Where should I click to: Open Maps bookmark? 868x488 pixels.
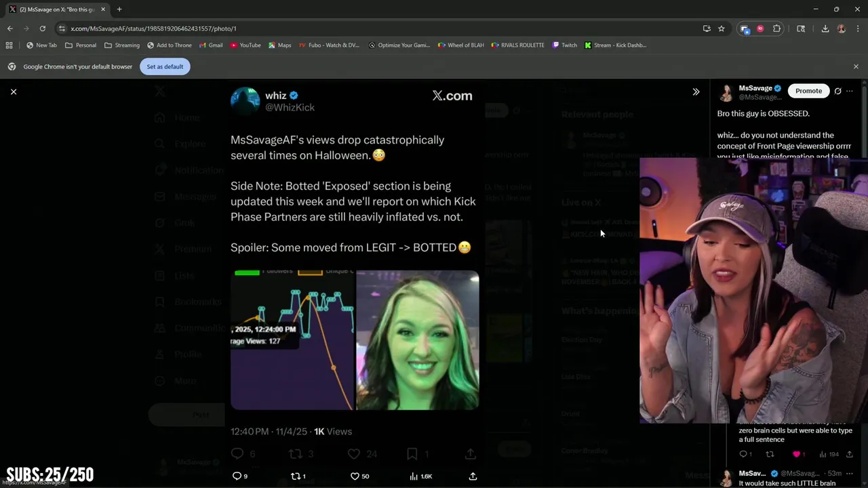click(280, 45)
